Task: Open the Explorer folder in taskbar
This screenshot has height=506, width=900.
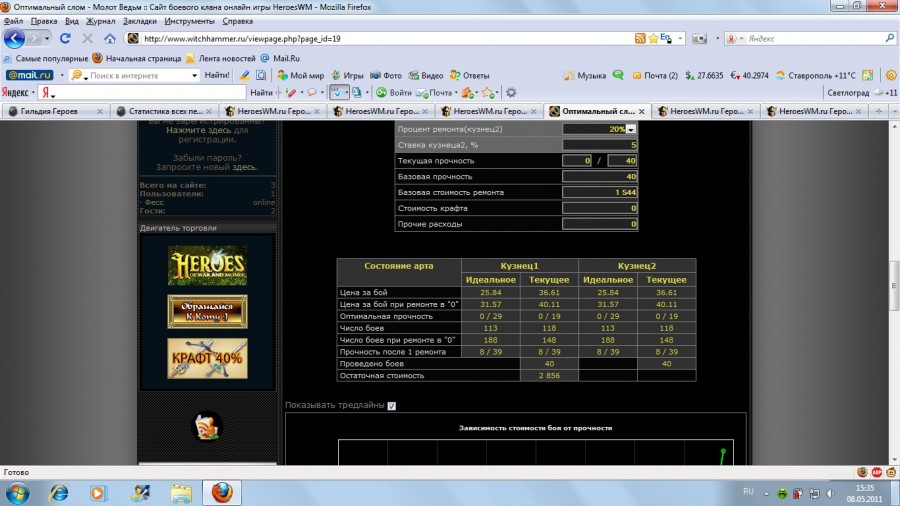Action: tap(181, 493)
